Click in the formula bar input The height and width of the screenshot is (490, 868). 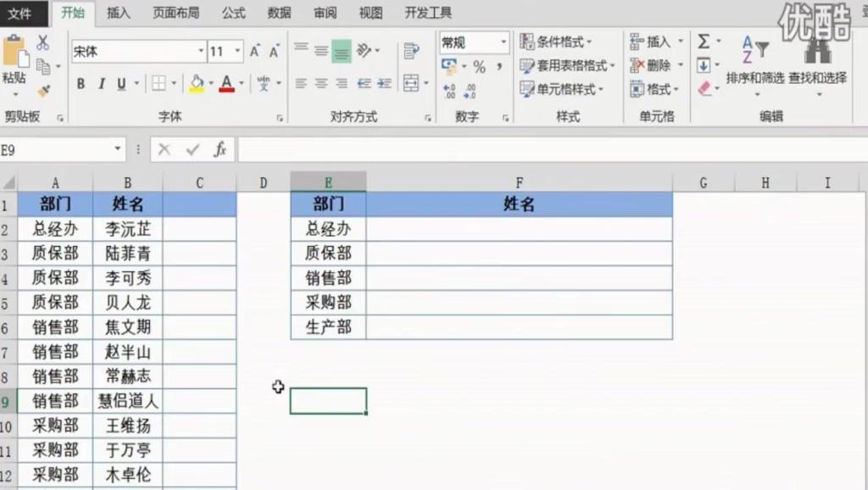tap(553, 149)
